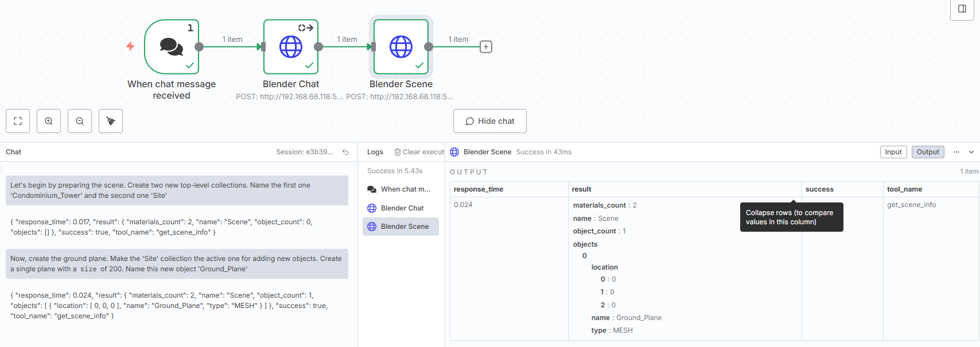Reset the chat session with refresh icon
980x347 pixels.
345,152
